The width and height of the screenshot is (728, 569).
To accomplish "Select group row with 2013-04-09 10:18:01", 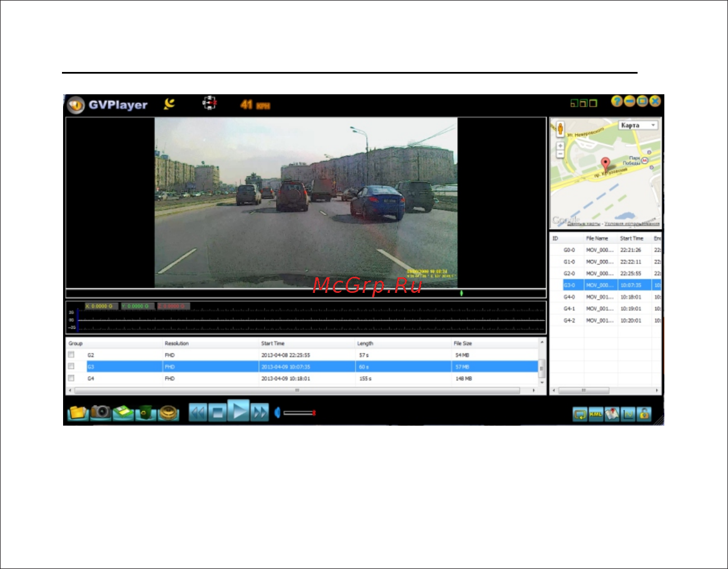I will click(x=302, y=378).
